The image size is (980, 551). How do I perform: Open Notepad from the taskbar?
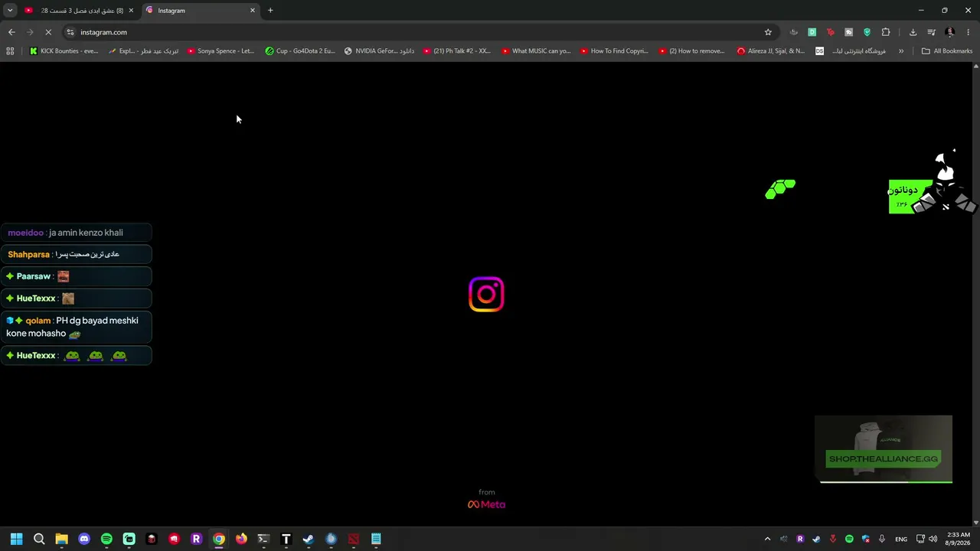click(x=376, y=539)
